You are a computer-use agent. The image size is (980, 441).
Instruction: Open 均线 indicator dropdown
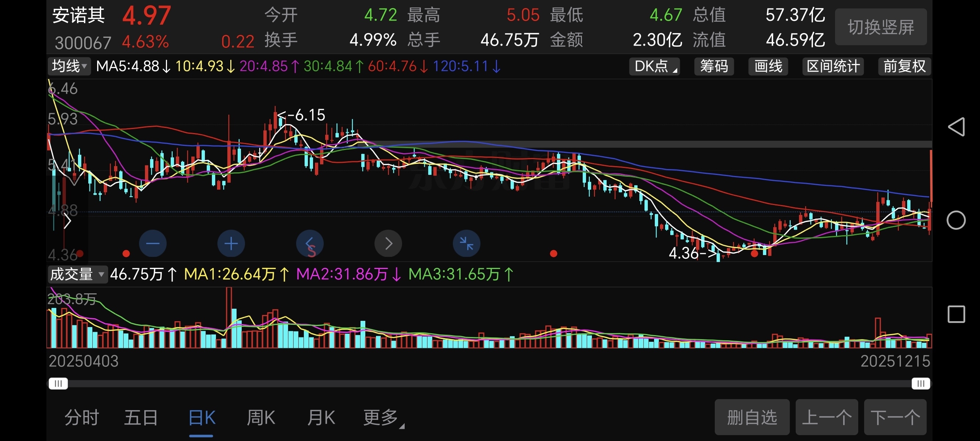coord(69,66)
